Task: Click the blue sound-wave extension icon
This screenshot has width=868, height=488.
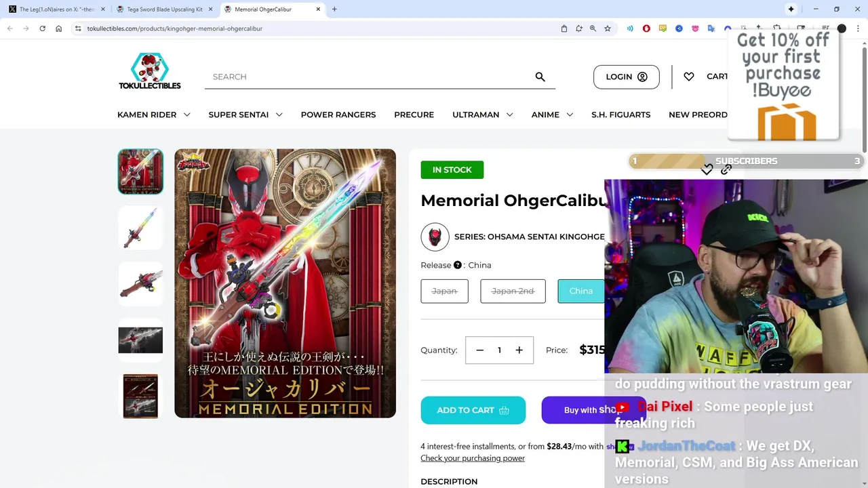Action: (630, 28)
